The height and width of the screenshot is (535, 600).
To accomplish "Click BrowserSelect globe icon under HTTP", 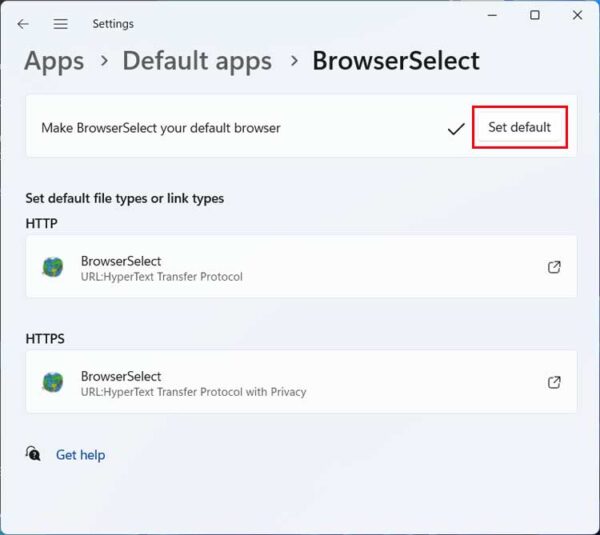I will [x=53, y=267].
